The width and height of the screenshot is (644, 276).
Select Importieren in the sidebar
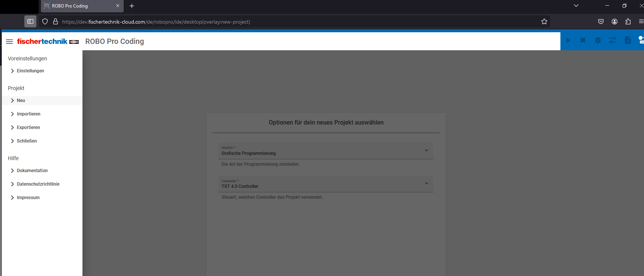28,114
